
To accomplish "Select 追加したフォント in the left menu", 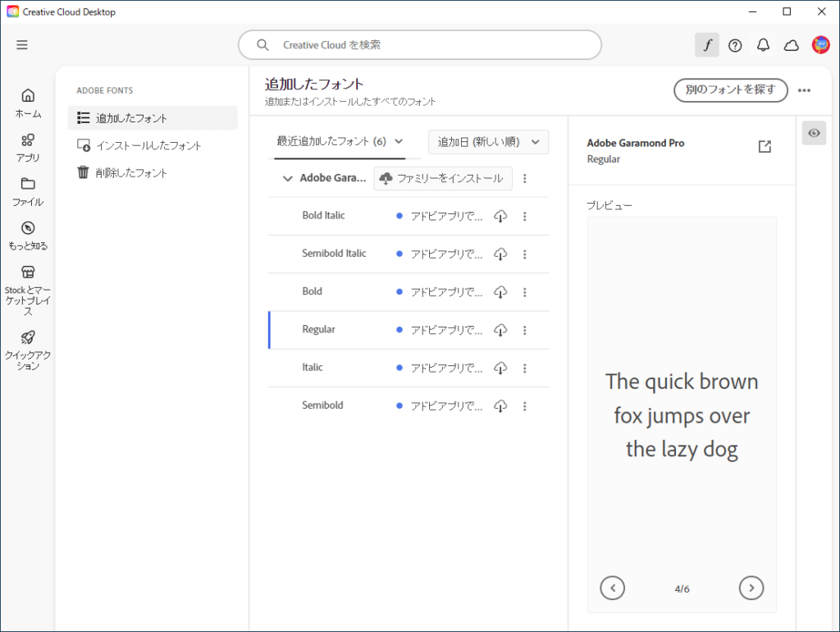I will pyautogui.click(x=152, y=118).
